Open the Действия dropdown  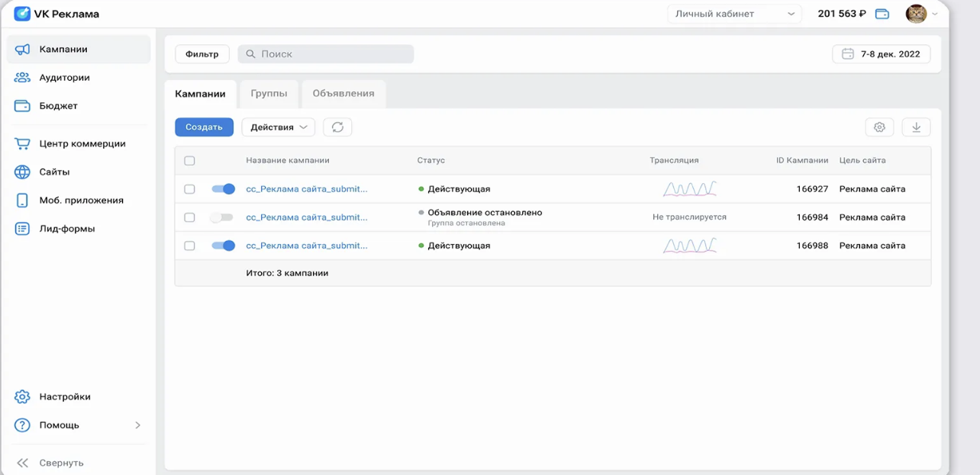[279, 127]
